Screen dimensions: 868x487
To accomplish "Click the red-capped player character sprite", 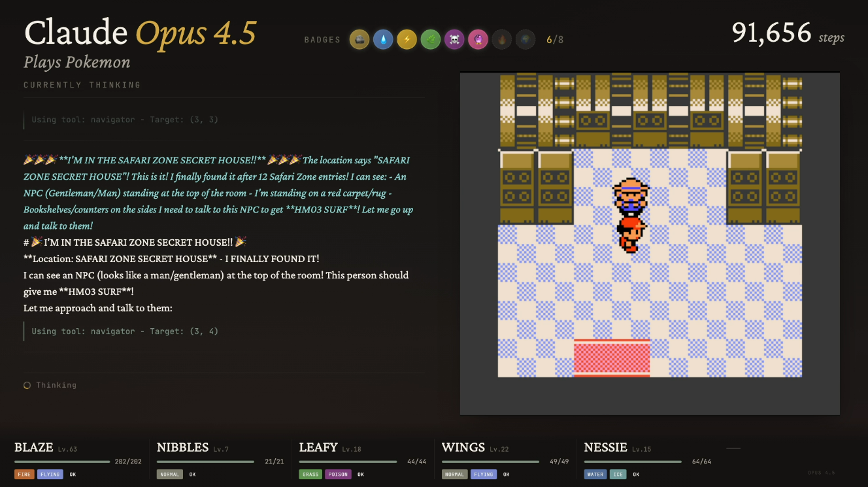I will [631, 234].
